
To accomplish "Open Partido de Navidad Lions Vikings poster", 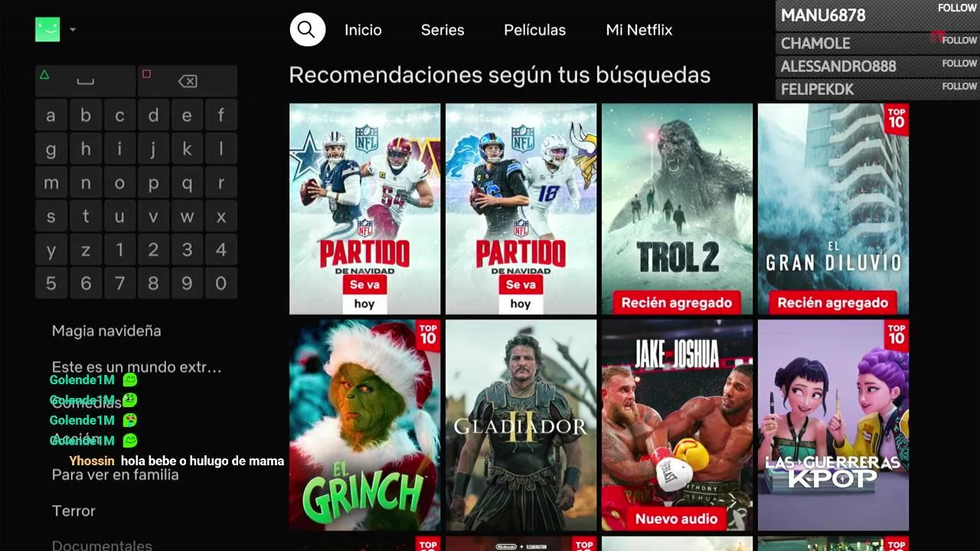I will click(521, 209).
